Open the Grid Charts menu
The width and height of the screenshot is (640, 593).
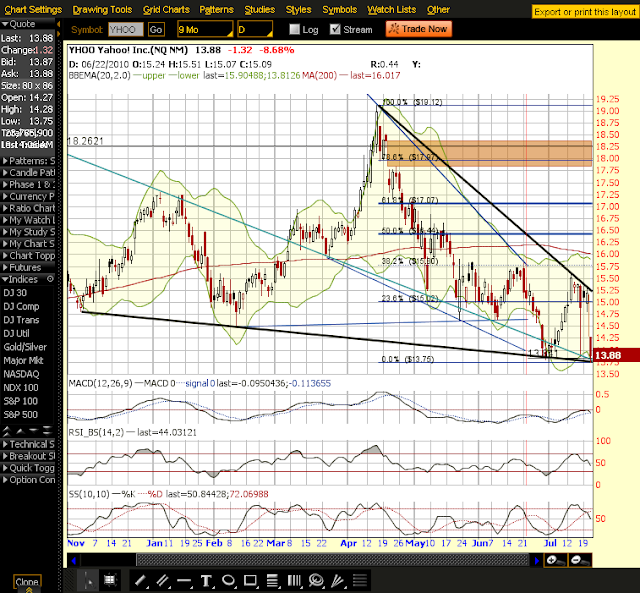[166, 9]
